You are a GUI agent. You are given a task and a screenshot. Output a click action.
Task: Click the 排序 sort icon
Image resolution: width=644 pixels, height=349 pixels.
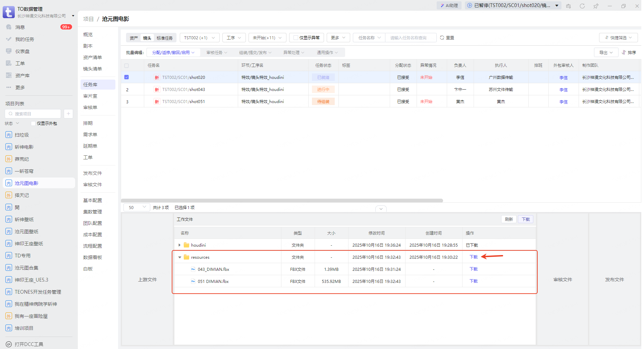[624, 53]
